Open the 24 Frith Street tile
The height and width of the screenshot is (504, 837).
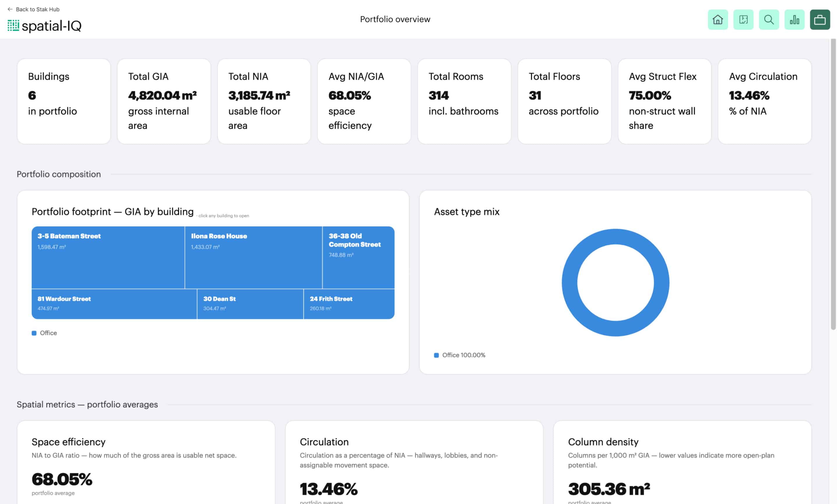[349, 304]
